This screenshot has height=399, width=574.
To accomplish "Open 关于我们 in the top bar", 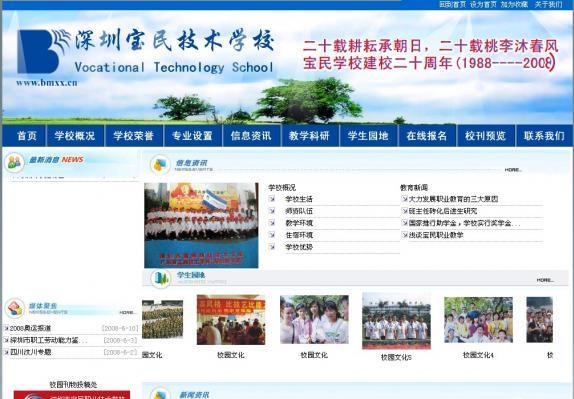I will [548, 4].
